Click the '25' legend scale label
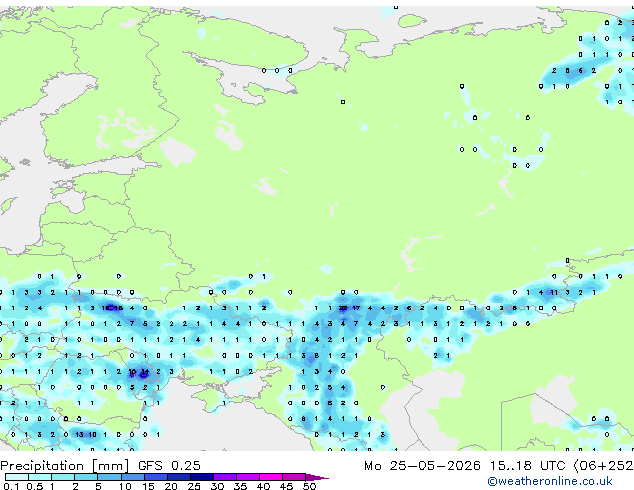Screen dimensions: 634x490 pyautogui.click(x=194, y=486)
